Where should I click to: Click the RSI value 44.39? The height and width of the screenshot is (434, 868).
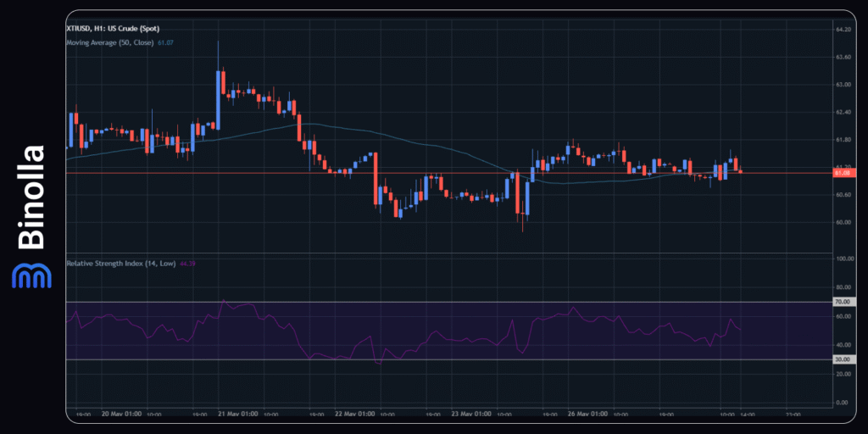point(187,264)
